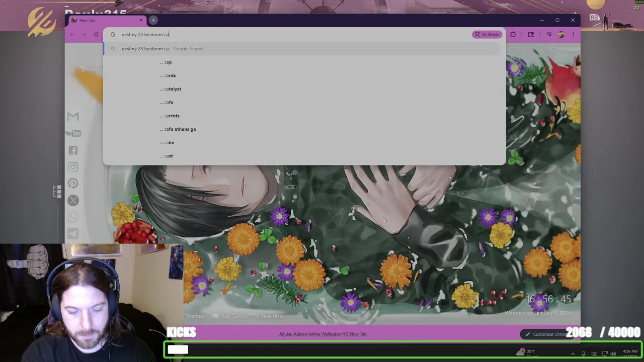The height and width of the screenshot is (362, 644).
Task: Open a new tab with plus button
Action: [x=153, y=20]
